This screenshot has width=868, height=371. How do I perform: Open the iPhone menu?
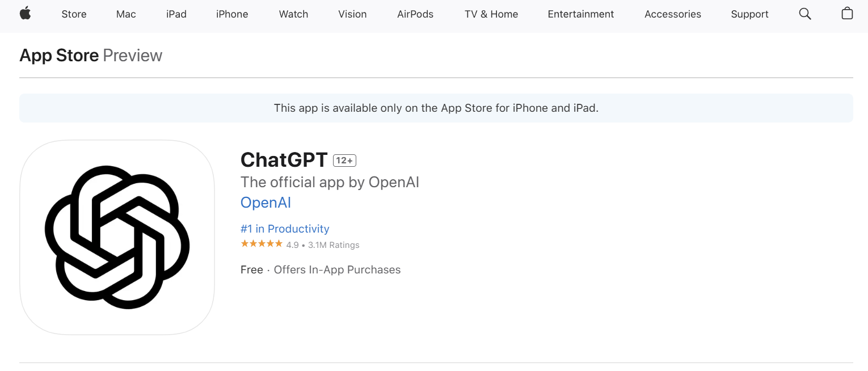tap(232, 14)
